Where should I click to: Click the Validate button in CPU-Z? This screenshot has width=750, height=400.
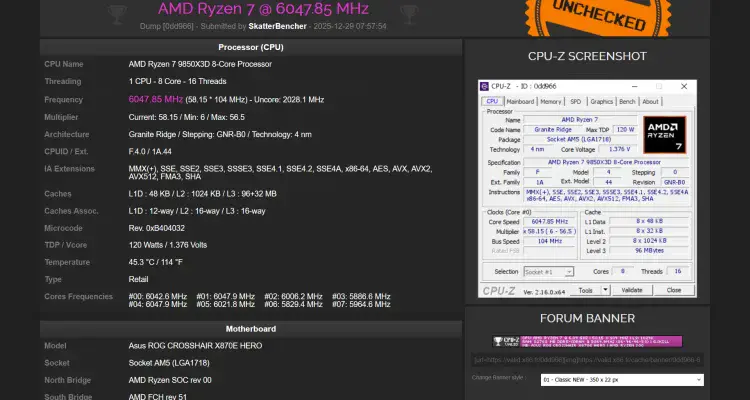[x=631, y=290]
